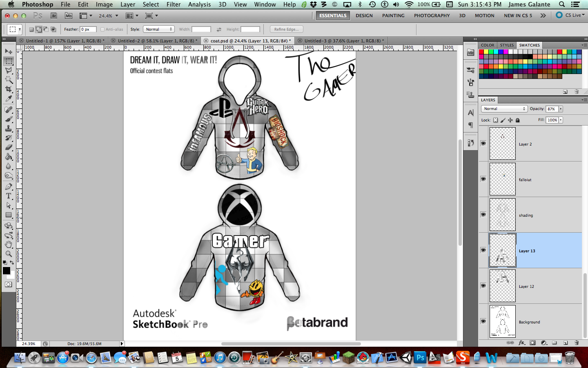Open the Filter menu

174,4
